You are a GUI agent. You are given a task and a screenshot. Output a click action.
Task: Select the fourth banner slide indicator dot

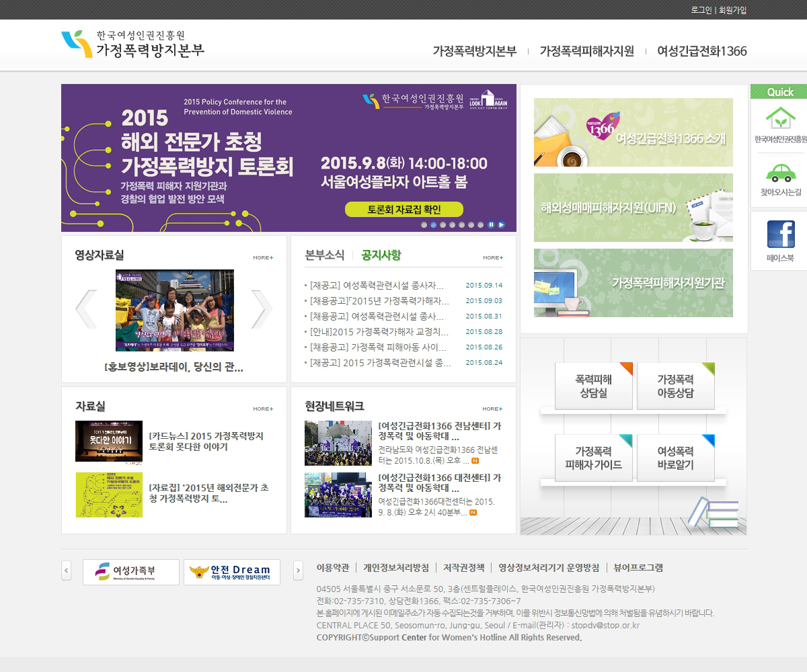[453, 225]
